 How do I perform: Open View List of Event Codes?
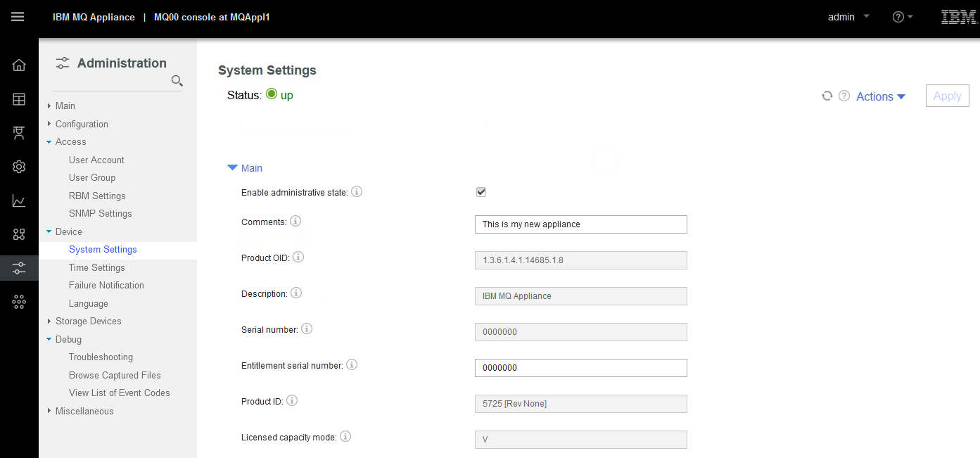coord(120,393)
